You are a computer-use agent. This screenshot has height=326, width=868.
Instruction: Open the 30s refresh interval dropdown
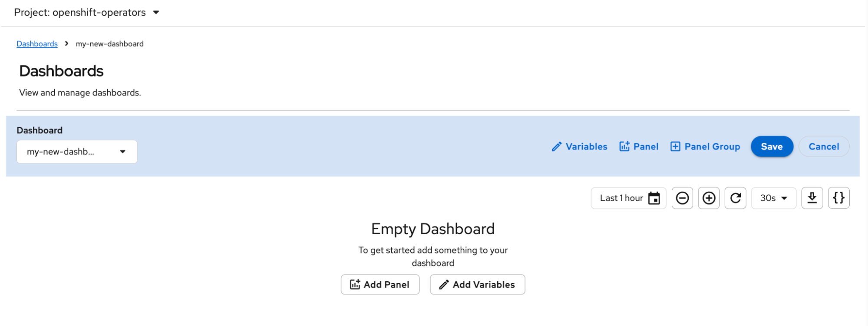[773, 198]
